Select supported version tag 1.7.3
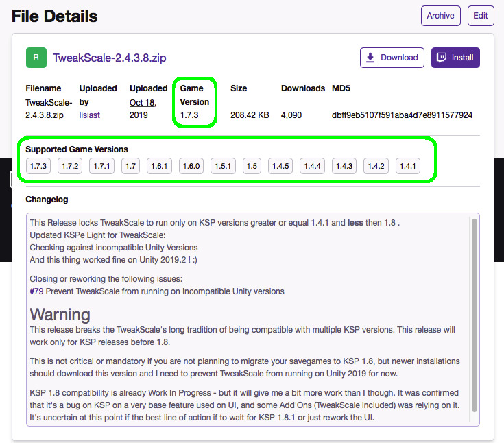This screenshot has width=504, height=443. 38,166
